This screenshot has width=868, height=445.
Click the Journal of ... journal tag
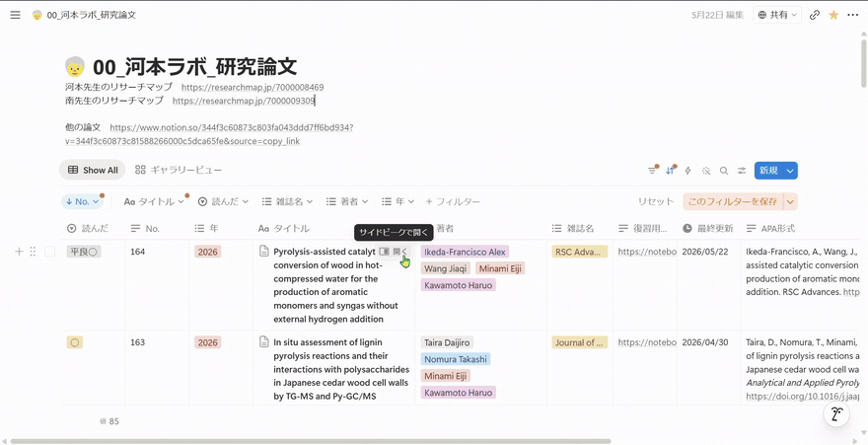[x=580, y=342]
